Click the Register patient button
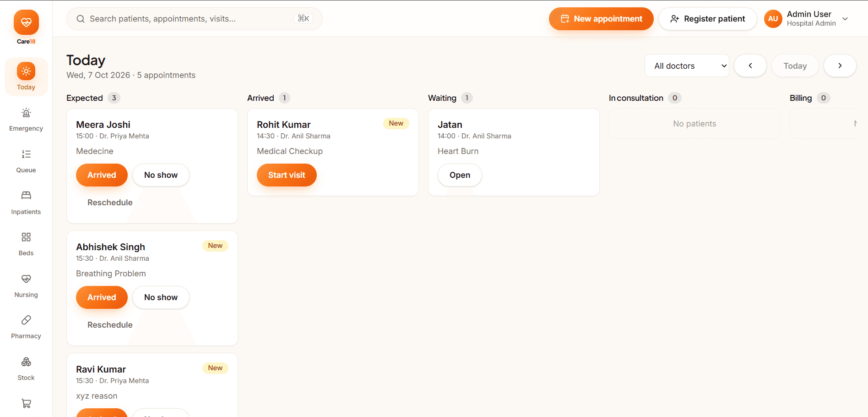This screenshot has height=417, width=868. 707,19
